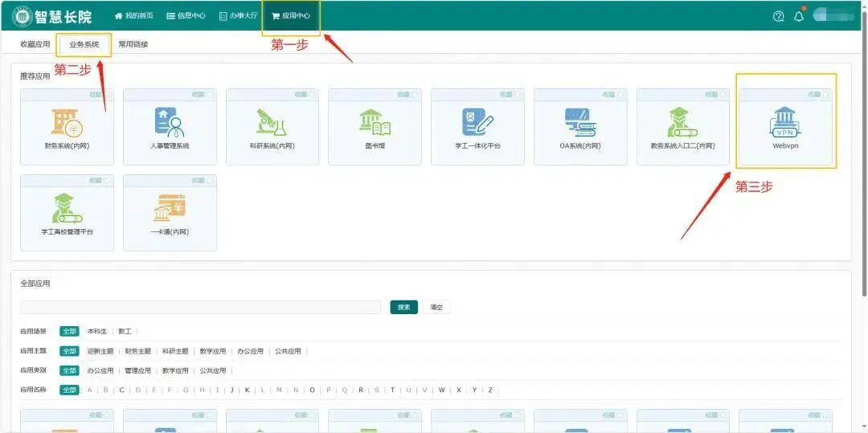The height and width of the screenshot is (433, 868).
Task: Open the 科研系统(内网) microscope icon
Action: (x=272, y=122)
